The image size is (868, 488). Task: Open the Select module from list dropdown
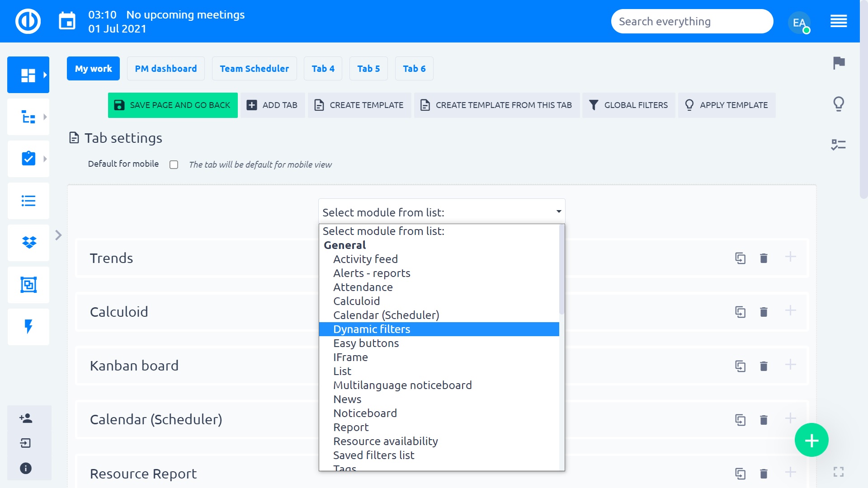[441, 212]
